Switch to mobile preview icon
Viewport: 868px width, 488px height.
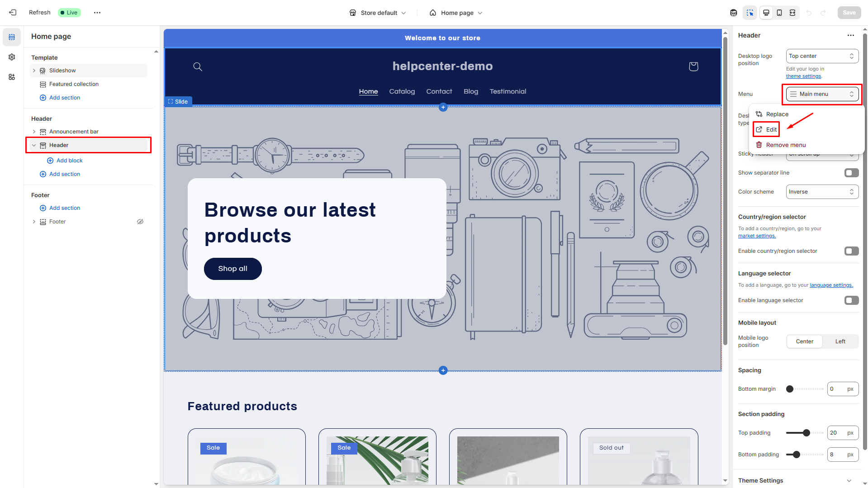(779, 13)
